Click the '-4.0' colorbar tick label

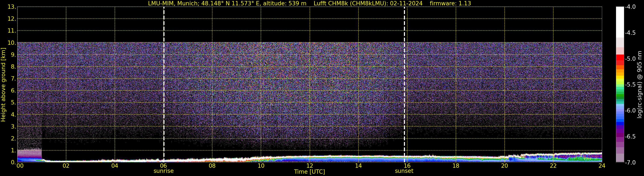(x=630, y=7)
